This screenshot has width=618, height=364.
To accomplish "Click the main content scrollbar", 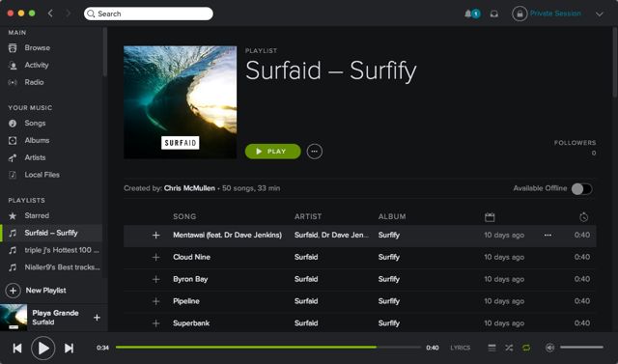I will 615,62.
